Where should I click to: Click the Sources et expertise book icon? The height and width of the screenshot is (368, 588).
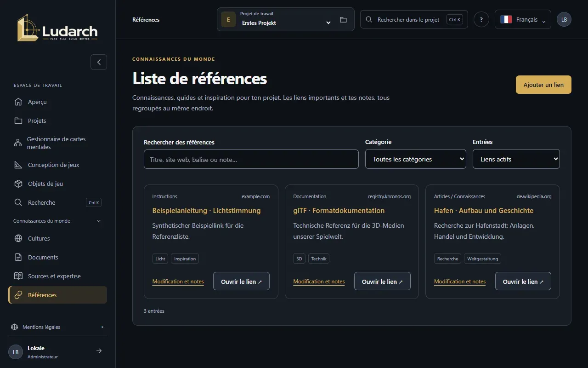pos(18,276)
